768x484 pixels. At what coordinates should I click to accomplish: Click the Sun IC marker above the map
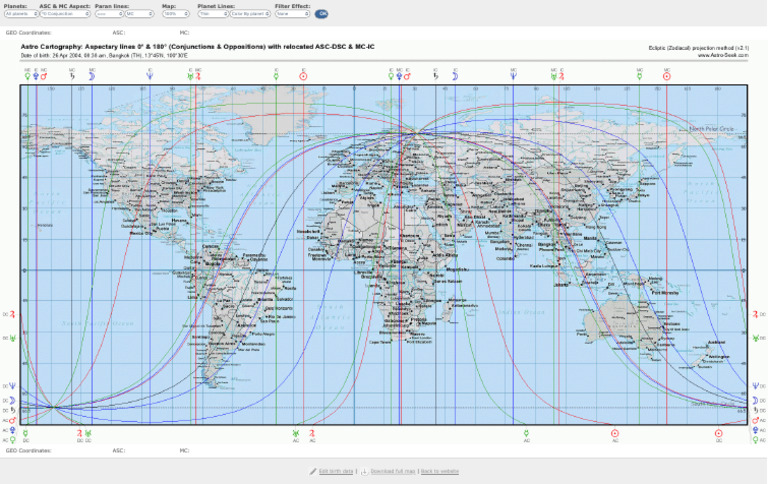point(303,76)
